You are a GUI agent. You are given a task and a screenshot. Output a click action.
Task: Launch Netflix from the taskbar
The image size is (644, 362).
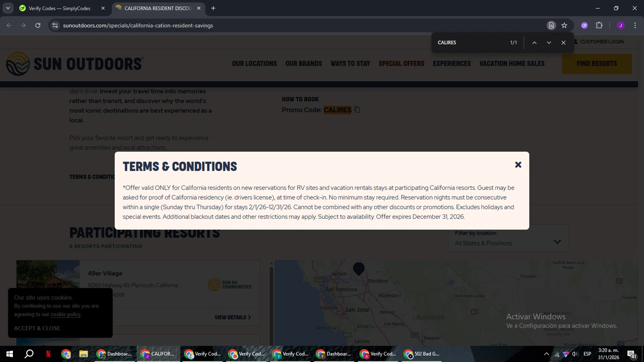pyautogui.click(x=48, y=354)
